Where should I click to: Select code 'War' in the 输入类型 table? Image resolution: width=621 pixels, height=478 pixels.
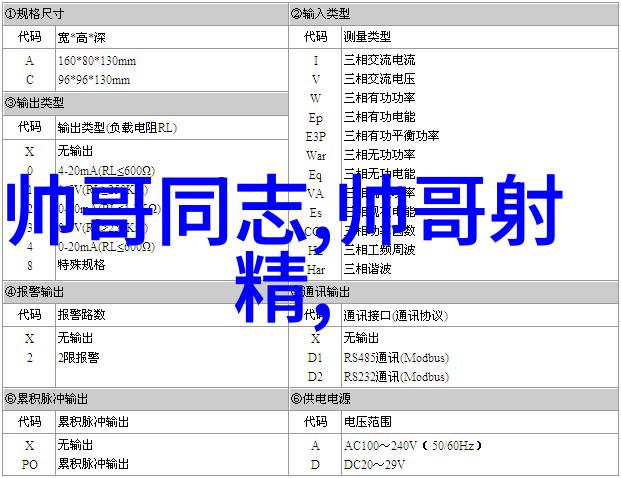click(316, 156)
